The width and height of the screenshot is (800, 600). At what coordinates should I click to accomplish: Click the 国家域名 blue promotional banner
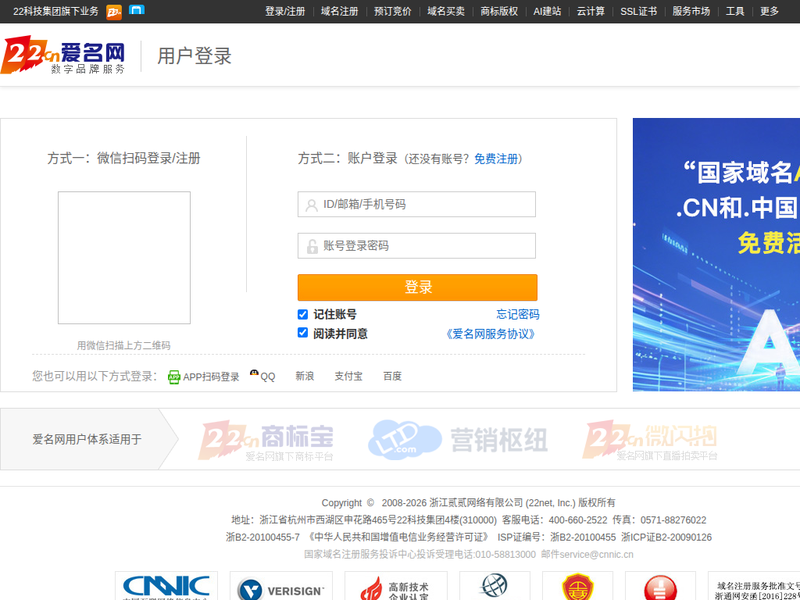716,255
